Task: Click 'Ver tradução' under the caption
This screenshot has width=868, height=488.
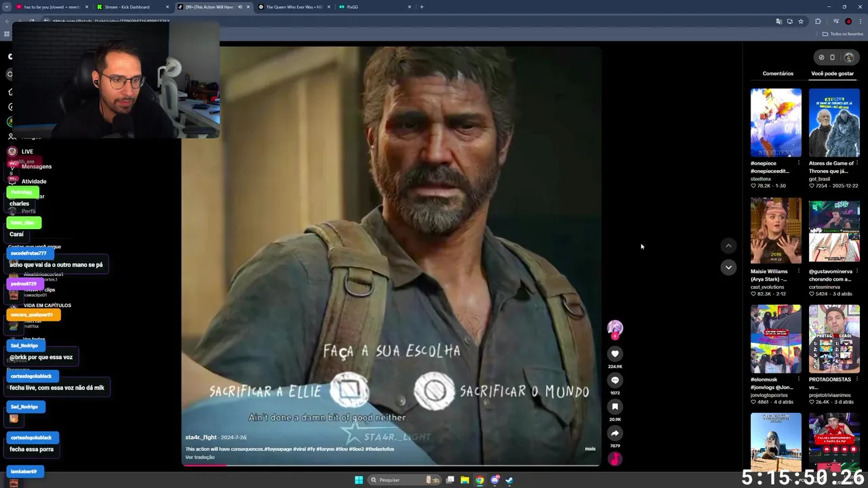Action: click(x=199, y=457)
